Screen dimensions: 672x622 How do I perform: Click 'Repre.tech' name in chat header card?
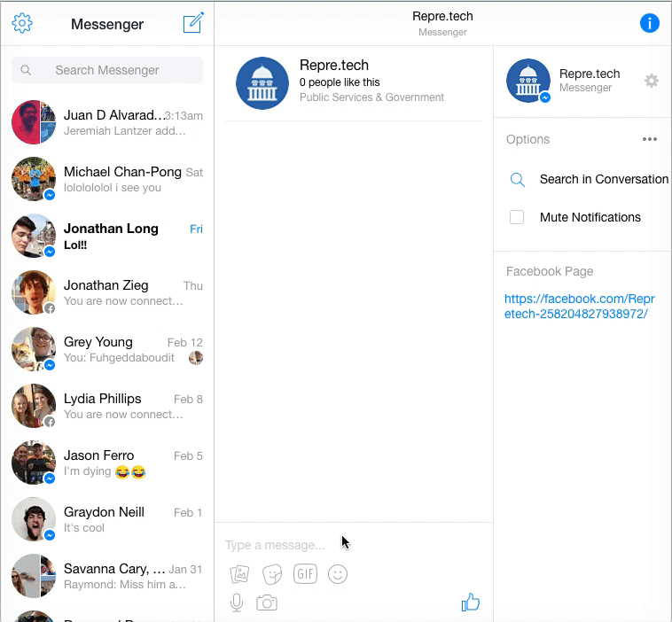[334, 65]
